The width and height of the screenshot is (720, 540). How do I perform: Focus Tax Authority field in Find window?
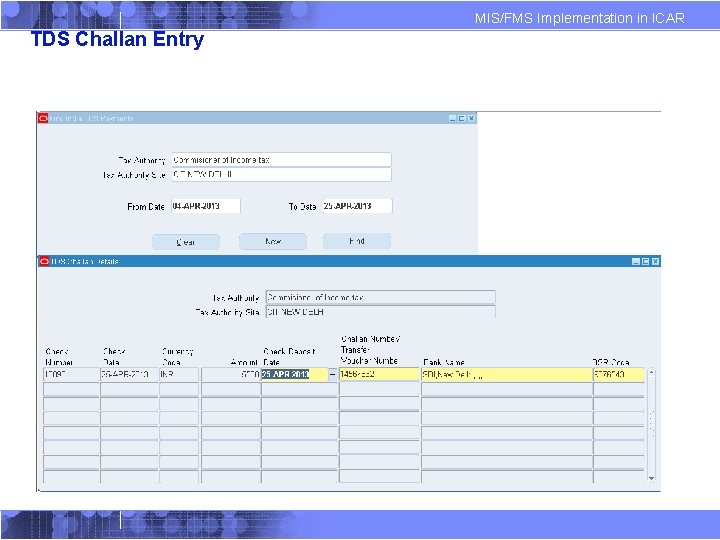[x=281, y=160]
